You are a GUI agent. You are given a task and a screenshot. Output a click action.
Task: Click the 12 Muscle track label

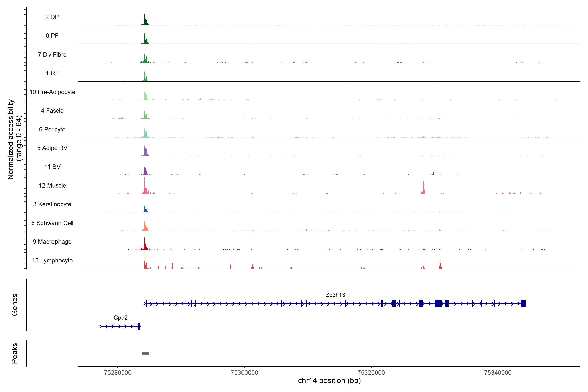point(52,186)
